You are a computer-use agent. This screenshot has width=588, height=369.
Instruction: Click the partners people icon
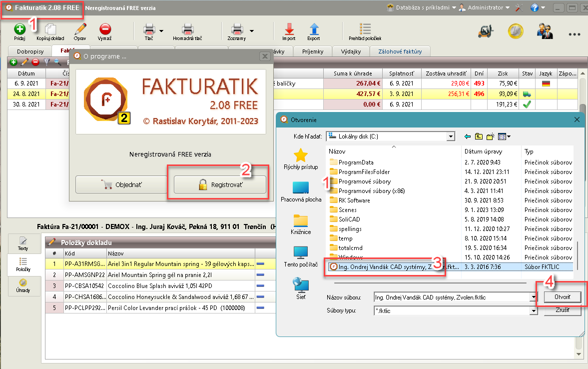coord(545,31)
